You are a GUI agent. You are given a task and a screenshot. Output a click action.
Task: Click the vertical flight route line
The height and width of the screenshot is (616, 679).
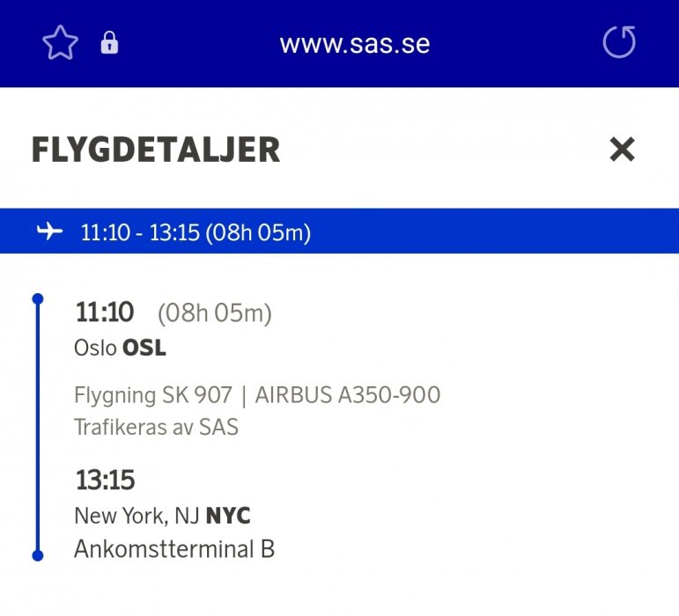[37, 427]
